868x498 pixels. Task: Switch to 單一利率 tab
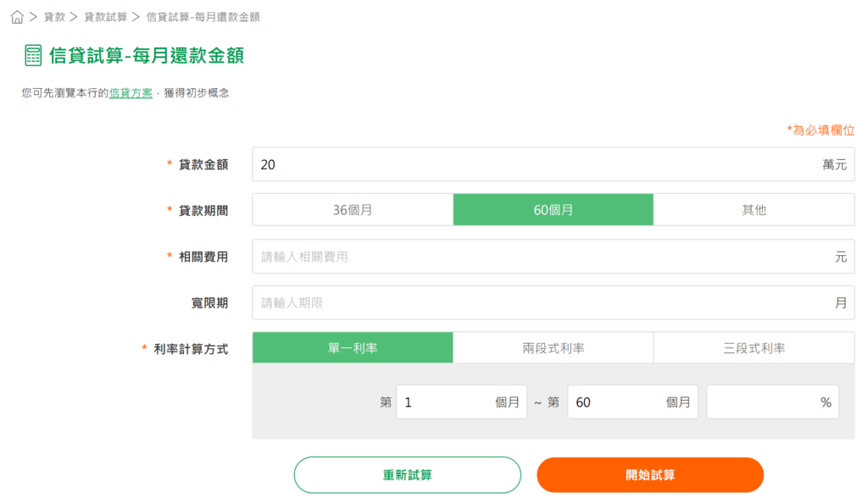tap(353, 348)
